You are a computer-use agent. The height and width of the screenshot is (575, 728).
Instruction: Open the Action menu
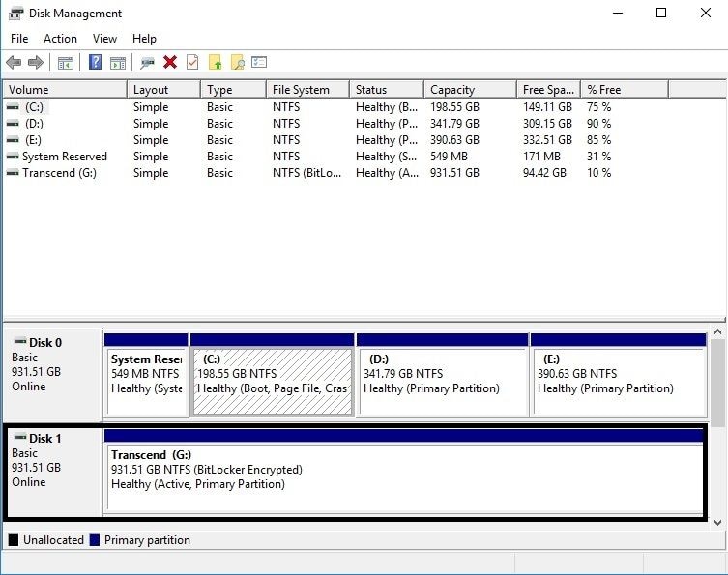60,39
